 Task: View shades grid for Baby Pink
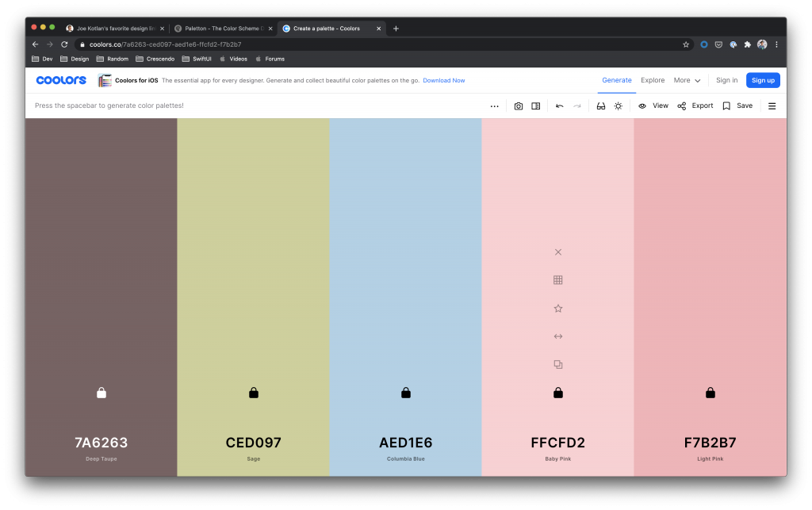click(557, 280)
